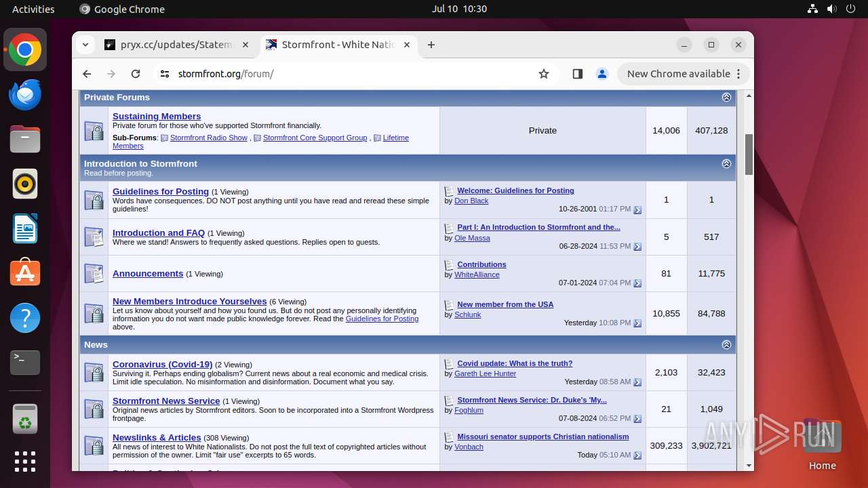
Task: Open the Contributions thread
Action: [x=481, y=265]
